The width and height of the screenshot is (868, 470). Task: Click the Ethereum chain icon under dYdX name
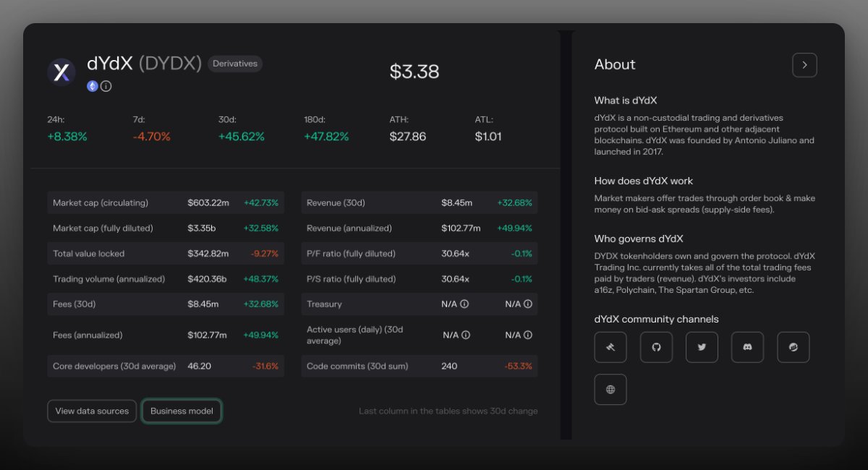(x=93, y=86)
